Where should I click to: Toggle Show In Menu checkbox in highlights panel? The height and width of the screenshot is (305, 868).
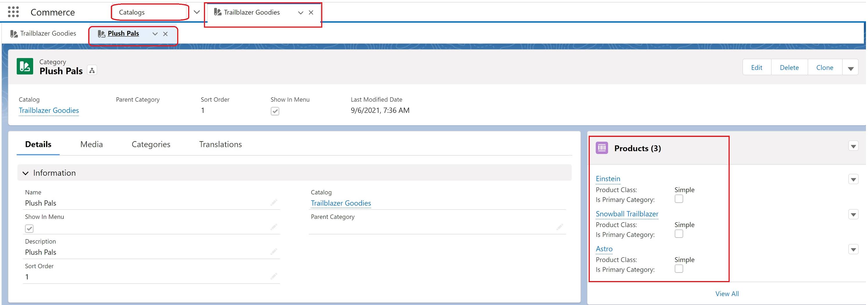point(275,111)
